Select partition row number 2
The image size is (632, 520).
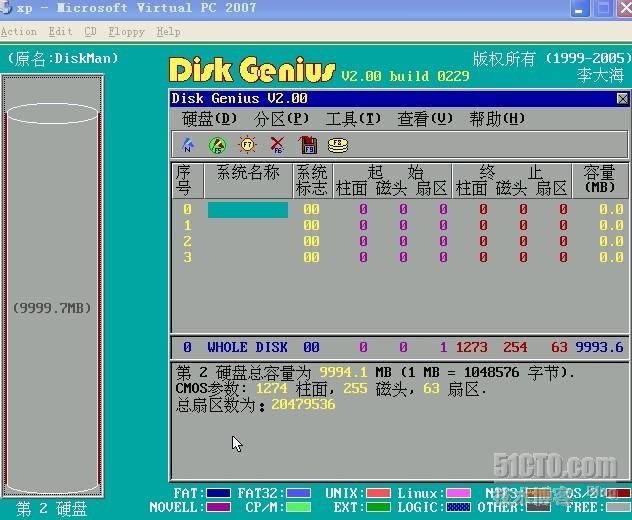coord(399,241)
